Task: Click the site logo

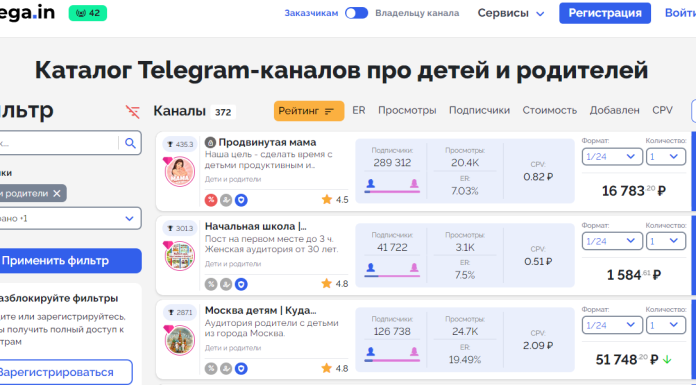Action: tap(28, 13)
